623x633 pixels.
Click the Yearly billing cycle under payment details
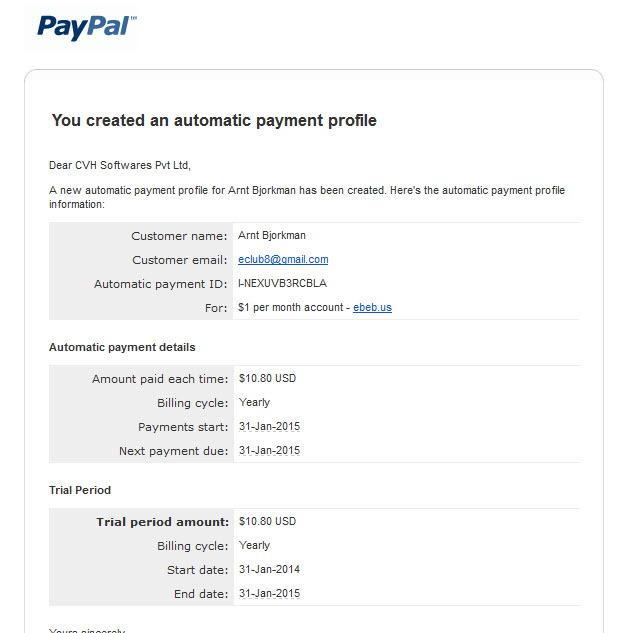pyautogui.click(x=254, y=402)
